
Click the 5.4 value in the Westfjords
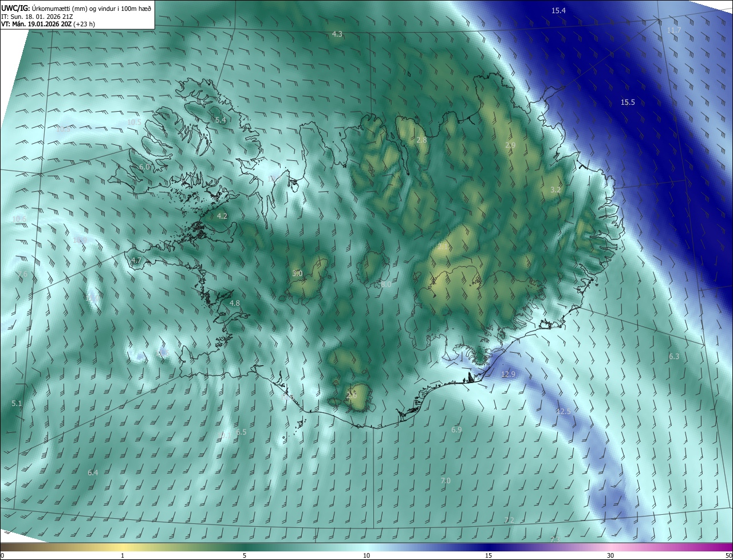click(x=220, y=120)
